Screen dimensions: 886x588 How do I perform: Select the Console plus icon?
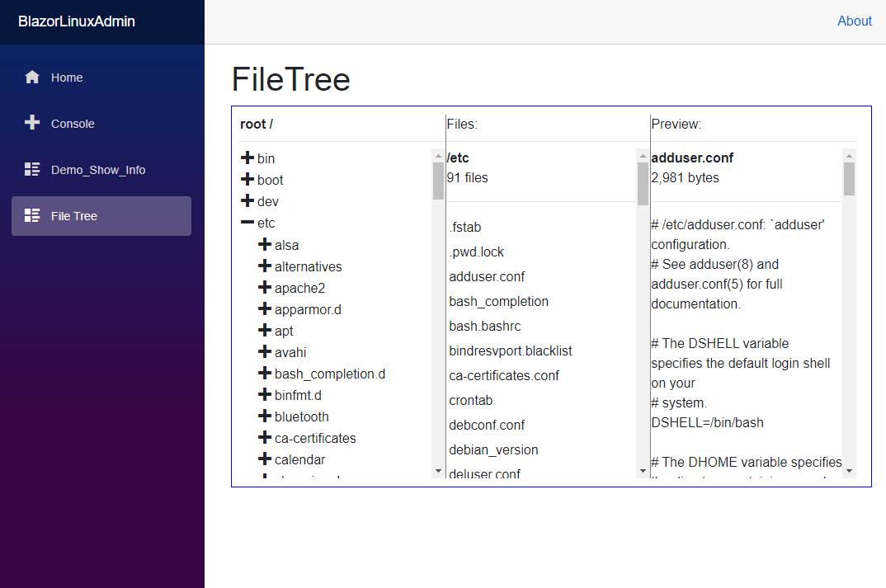(31, 123)
